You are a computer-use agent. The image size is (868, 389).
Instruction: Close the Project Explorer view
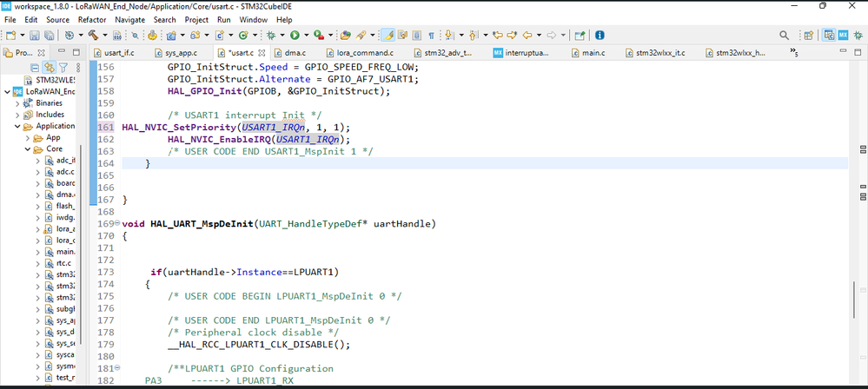click(x=41, y=53)
